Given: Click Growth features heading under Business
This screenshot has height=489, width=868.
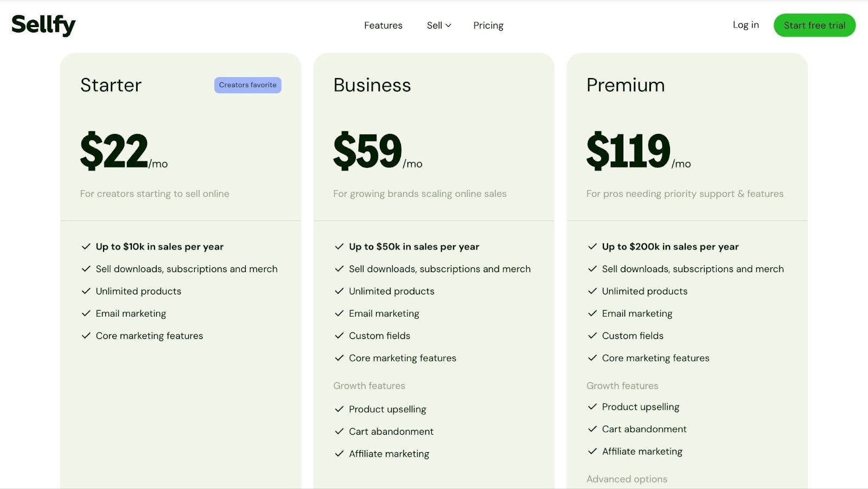Looking at the screenshot, I should click(368, 385).
